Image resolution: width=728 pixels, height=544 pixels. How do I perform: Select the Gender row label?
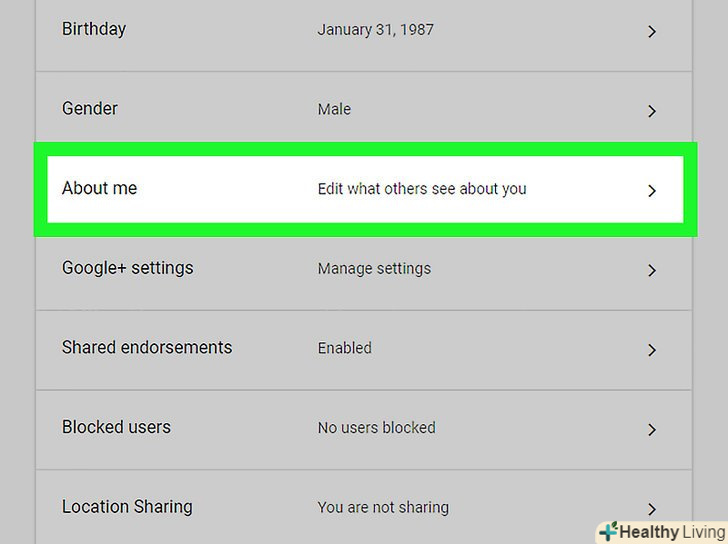pos(90,108)
